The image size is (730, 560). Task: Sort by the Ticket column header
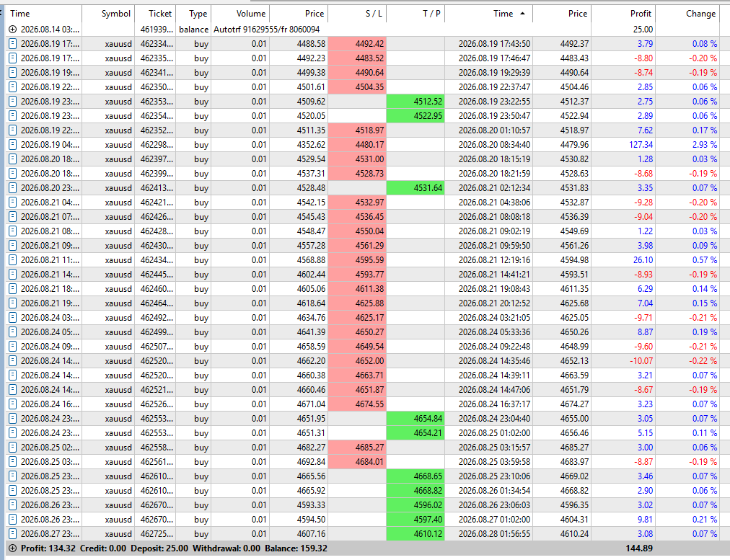[156, 14]
